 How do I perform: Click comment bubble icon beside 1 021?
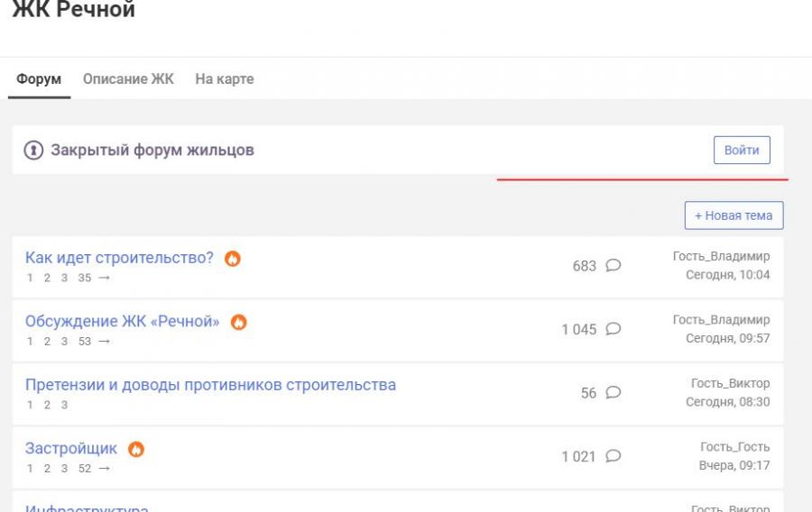click(614, 456)
